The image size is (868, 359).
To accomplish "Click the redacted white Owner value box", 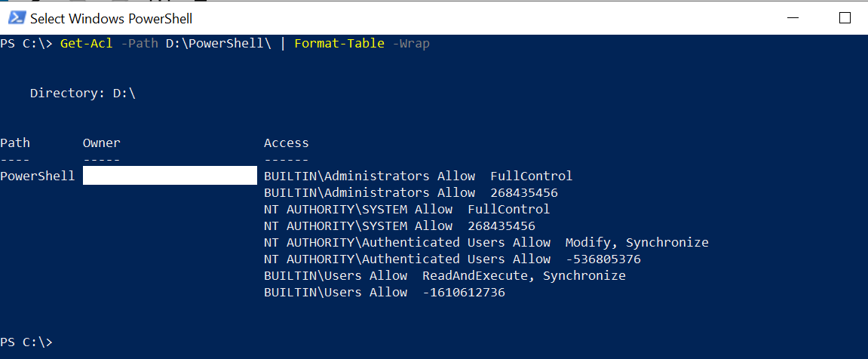I will pos(170,176).
